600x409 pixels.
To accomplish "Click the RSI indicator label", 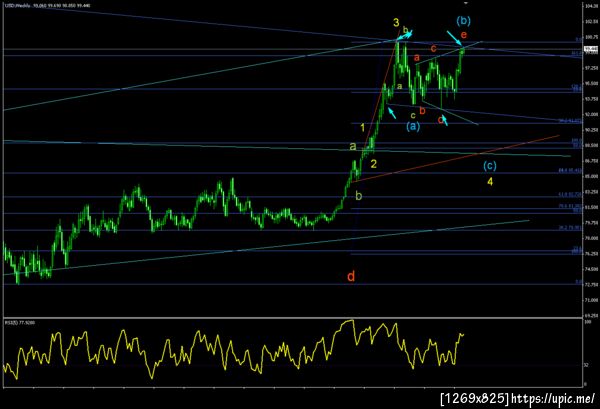I will coord(19,323).
